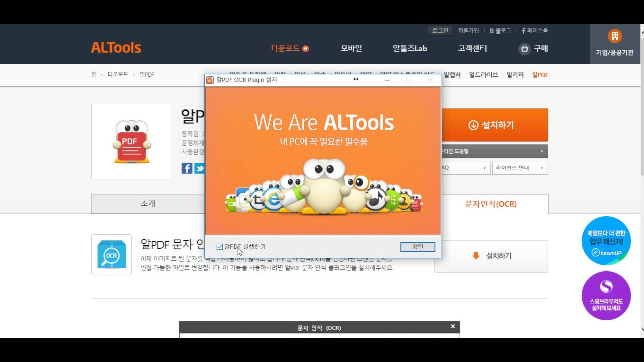Click the installer title bar app icon
644x362 pixels.
pyautogui.click(x=210, y=80)
